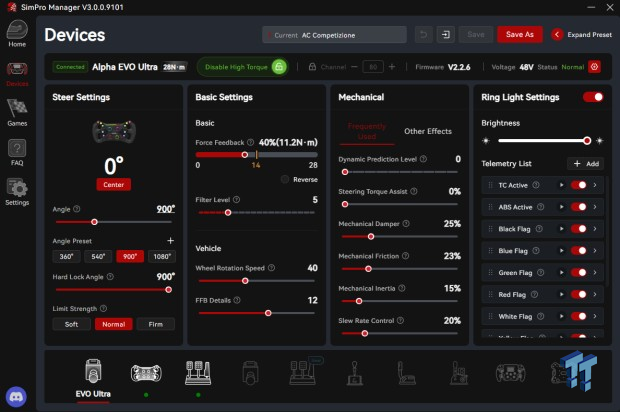Toggle the White Flag telemetry switch
The width and height of the screenshot is (620, 412).
click(578, 316)
